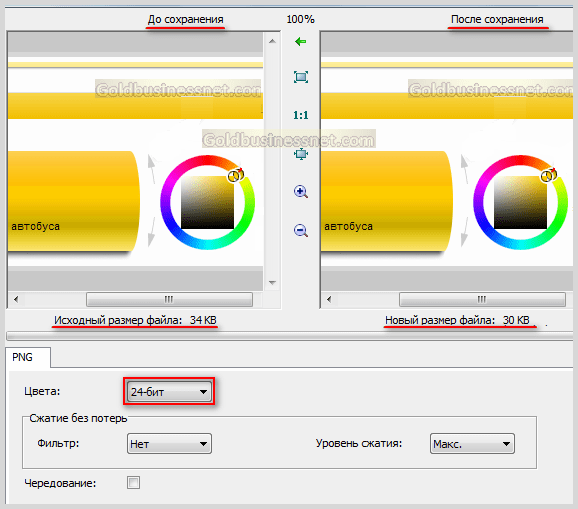Click the color wheel in the left preview
The height and width of the screenshot is (509, 578).
[208, 202]
